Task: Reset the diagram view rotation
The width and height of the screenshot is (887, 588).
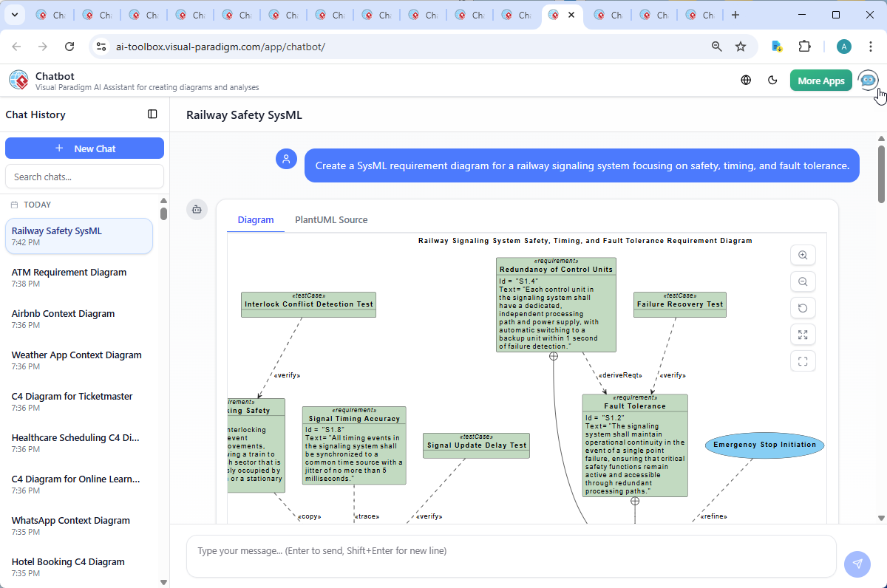Action: pyautogui.click(x=803, y=307)
